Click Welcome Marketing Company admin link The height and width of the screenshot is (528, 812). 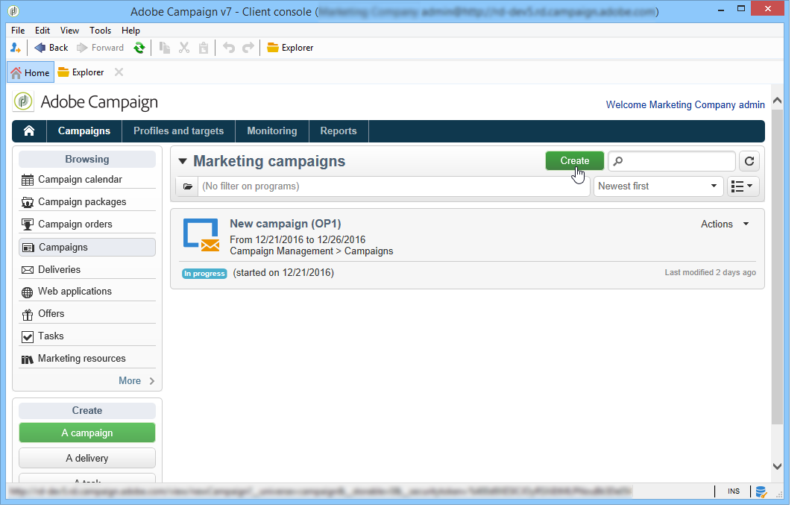pos(685,104)
